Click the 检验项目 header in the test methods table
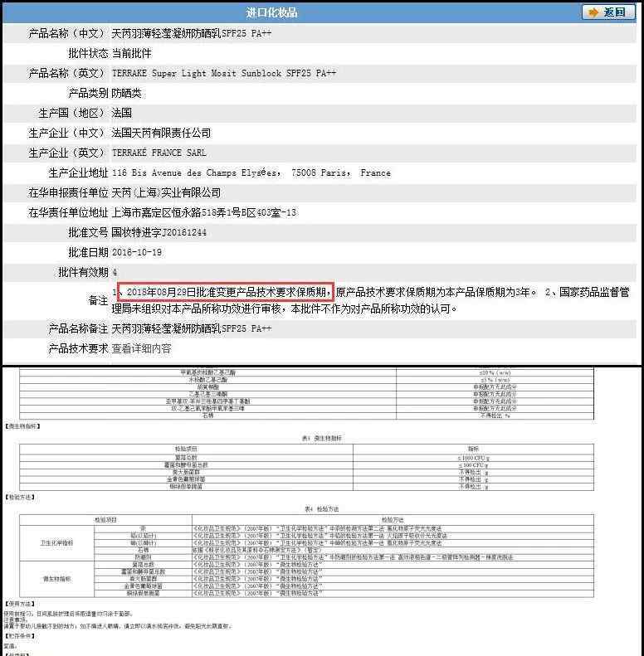Screen dimensions: 644x656 pos(105,520)
